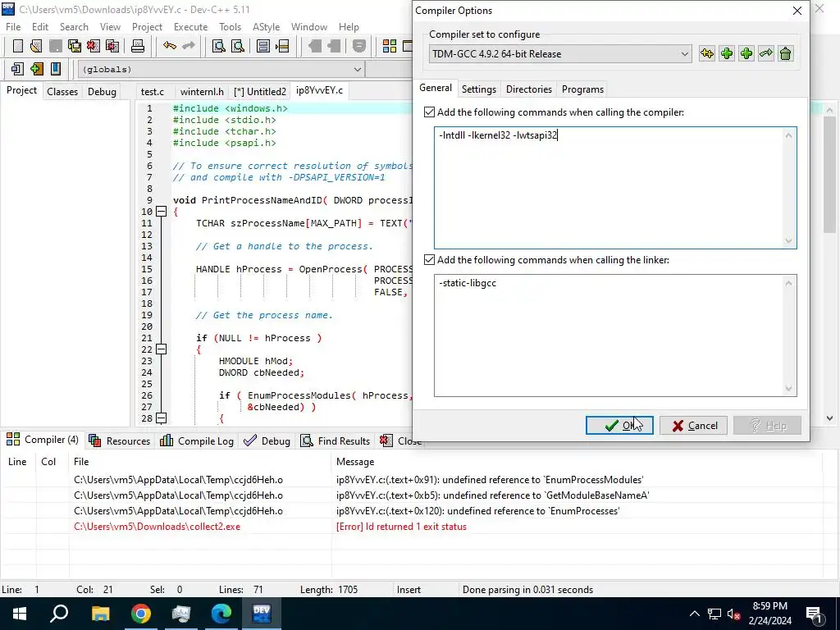The width and height of the screenshot is (840, 630).
Task: Open the 'Compiler set to configure' dropdown
Action: (560, 54)
